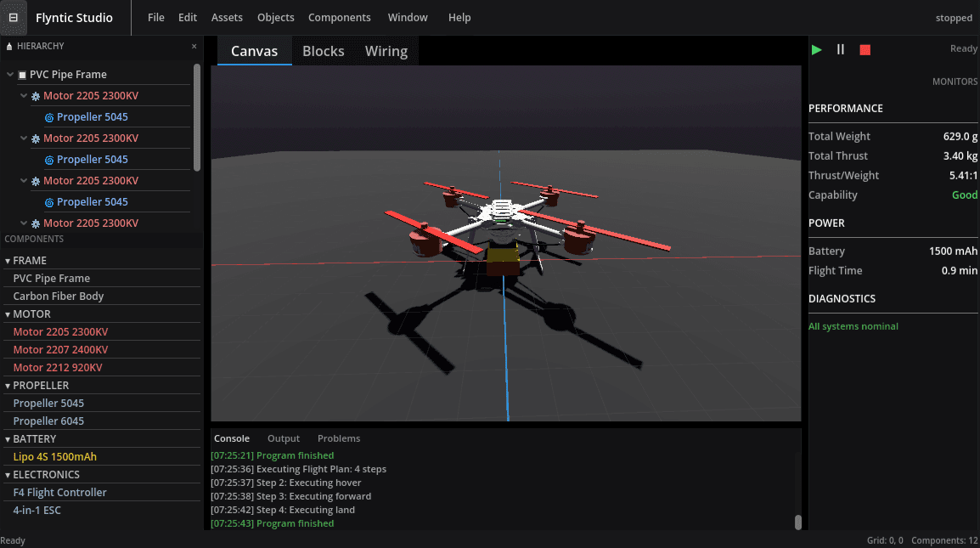Click the MONITORS panel label
The height and width of the screenshot is (548, 980).
point(955,82)
